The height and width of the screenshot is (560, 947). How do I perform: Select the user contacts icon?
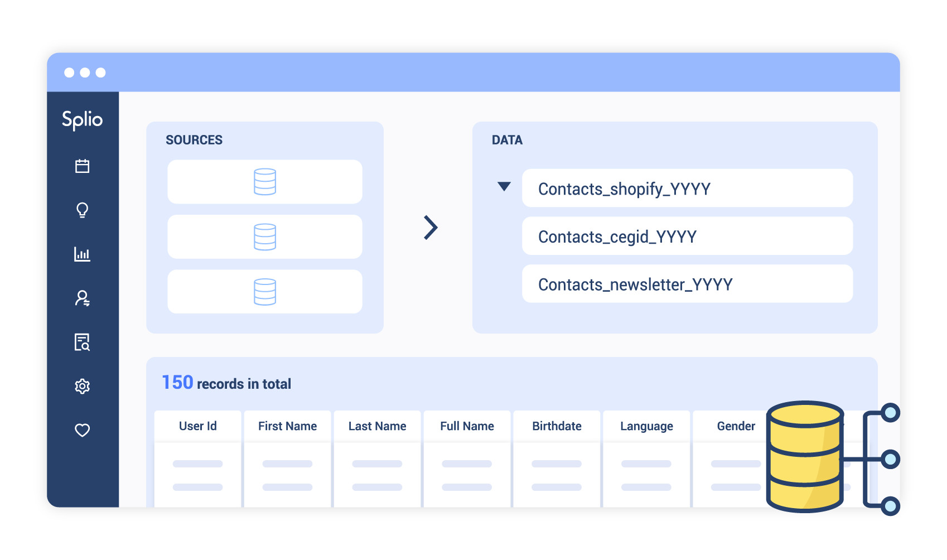click(83, 298)
